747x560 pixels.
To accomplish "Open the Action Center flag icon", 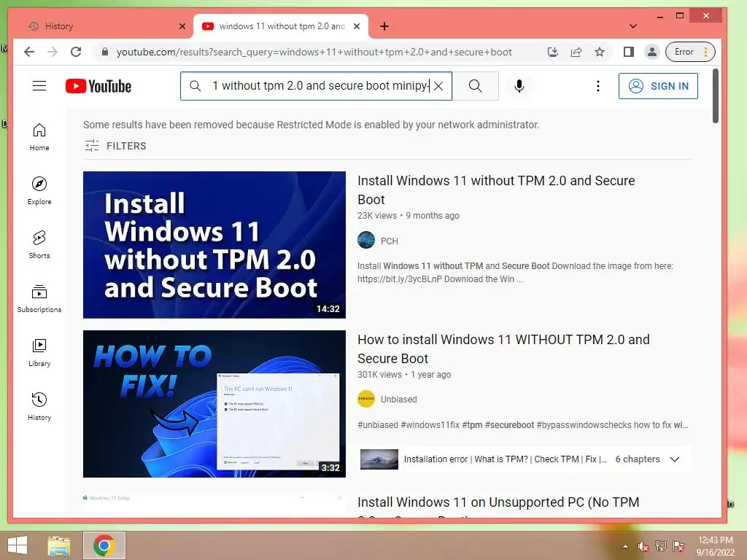I will click(678, 546).
